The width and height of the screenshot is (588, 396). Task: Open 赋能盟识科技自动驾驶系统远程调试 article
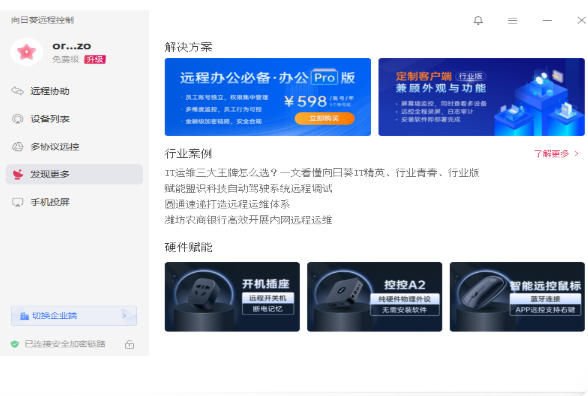point(248,188)
